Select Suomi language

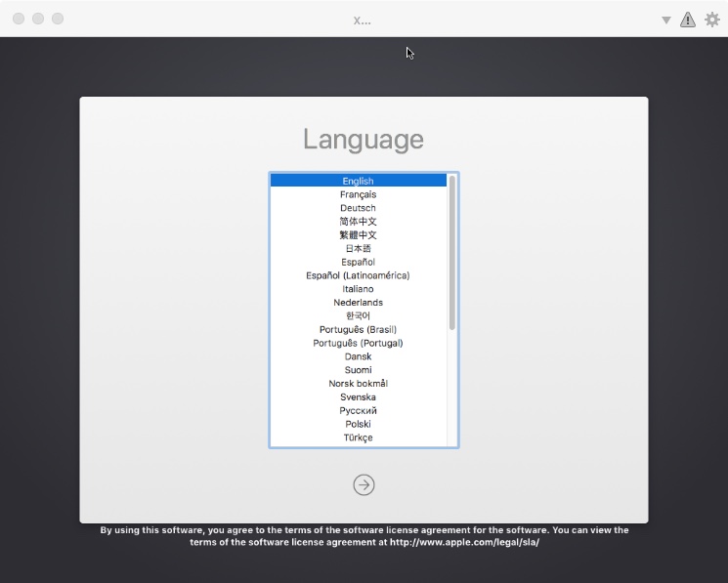click(358, 370)
